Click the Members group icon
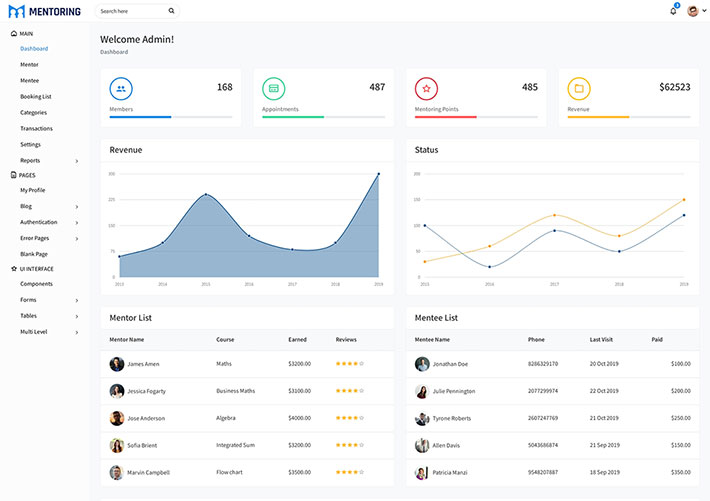 [x=121, y=88]
